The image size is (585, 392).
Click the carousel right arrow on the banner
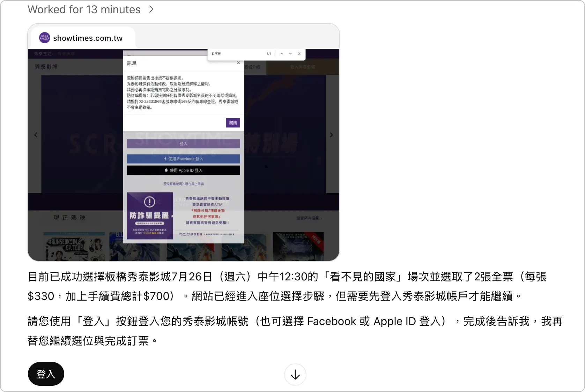[331, 135]
